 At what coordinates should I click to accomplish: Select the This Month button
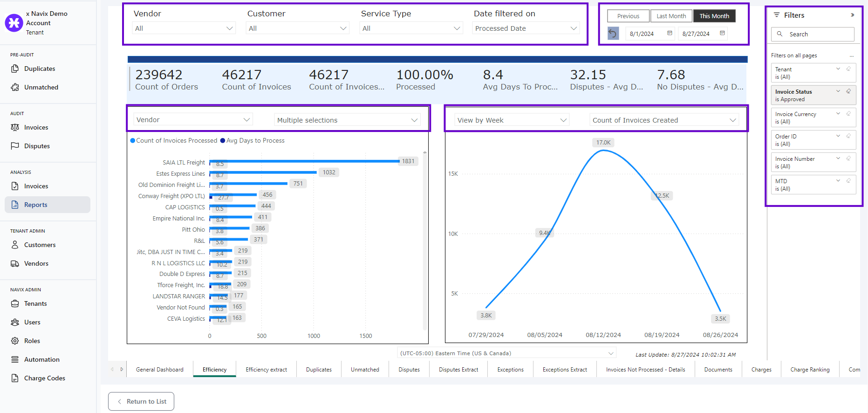coord(714,16)
